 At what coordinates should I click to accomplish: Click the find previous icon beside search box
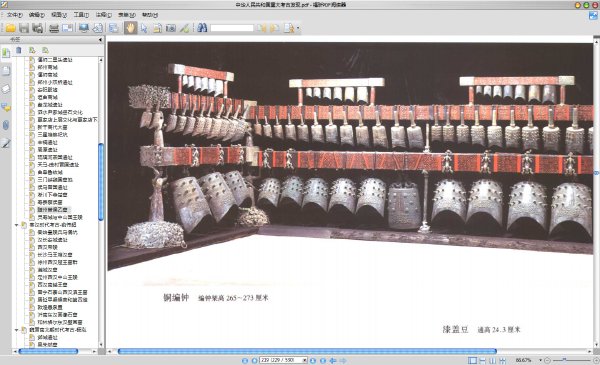[262, 28]
